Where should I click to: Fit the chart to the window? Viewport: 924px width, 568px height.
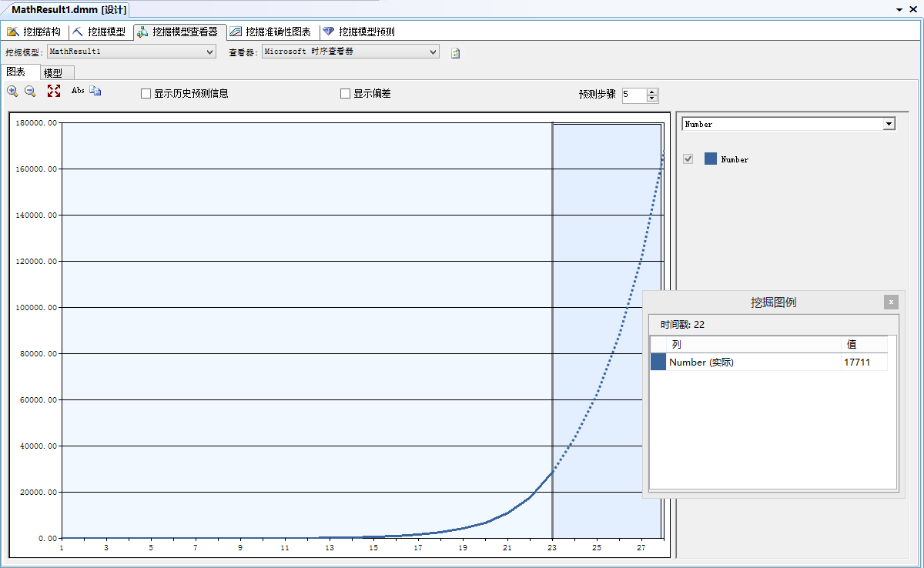[54, 91]
